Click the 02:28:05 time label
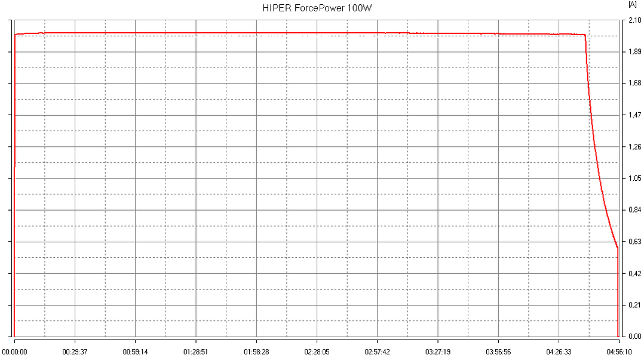This screenshot has width=644, height=358. point(317,352)
